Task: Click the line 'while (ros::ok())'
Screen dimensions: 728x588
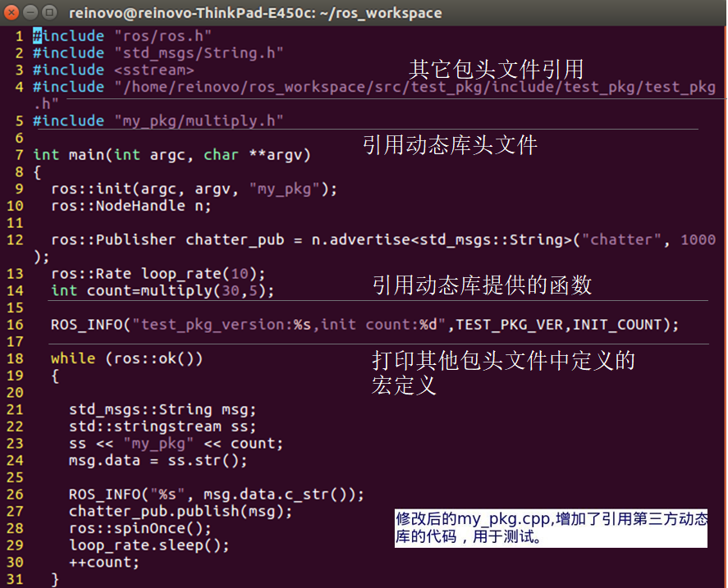Action: pos(126,358)
